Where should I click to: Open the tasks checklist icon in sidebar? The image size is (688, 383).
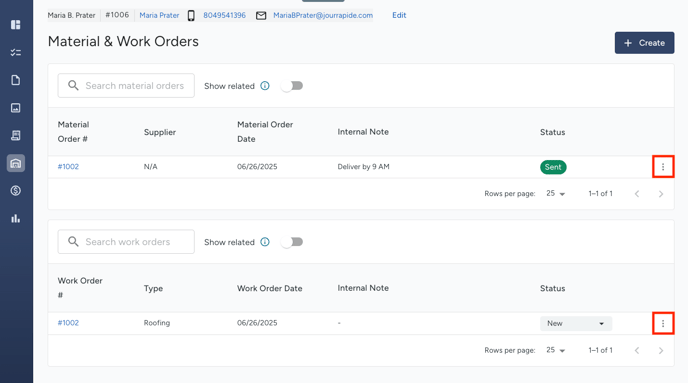(16, 52)
